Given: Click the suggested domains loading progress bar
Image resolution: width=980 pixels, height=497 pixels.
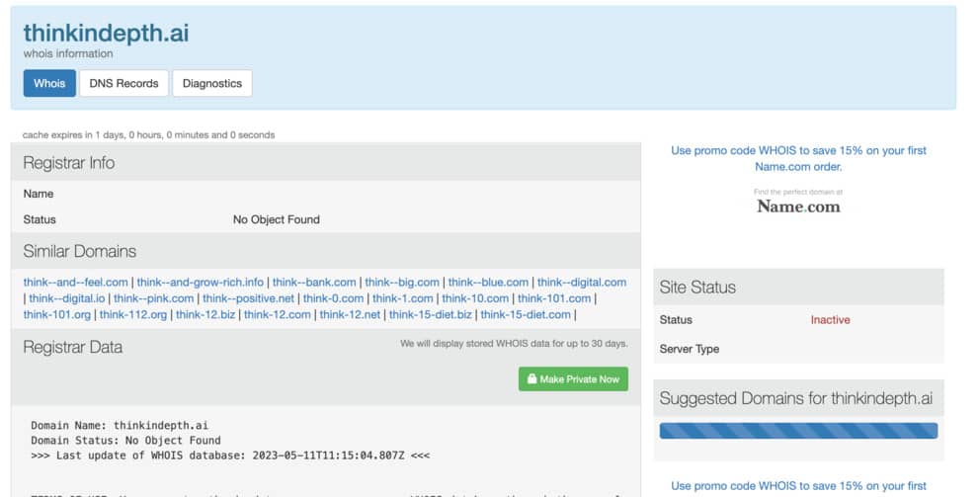Looking at the screenshot, I should point(798,430).
